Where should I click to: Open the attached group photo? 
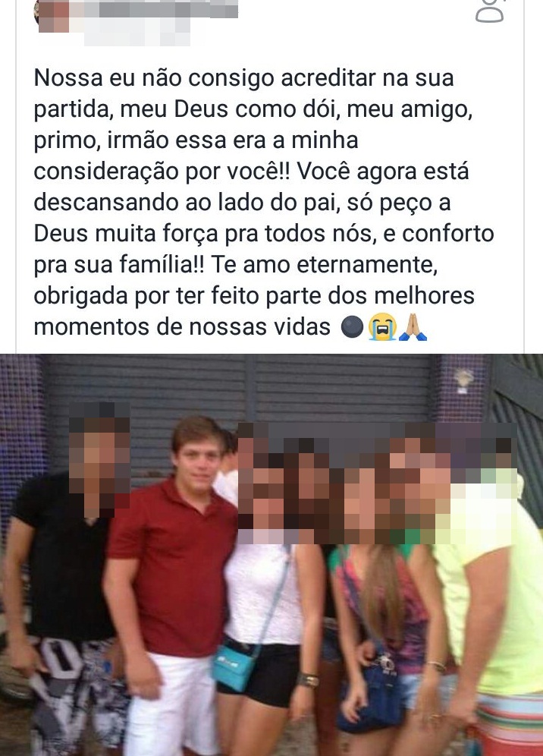(271, 554)
